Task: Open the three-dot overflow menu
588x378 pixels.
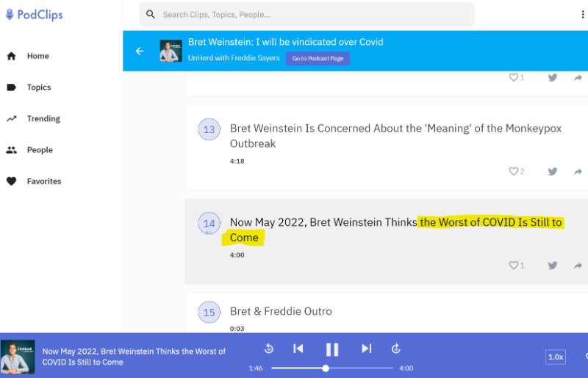Action: point(582,15)
